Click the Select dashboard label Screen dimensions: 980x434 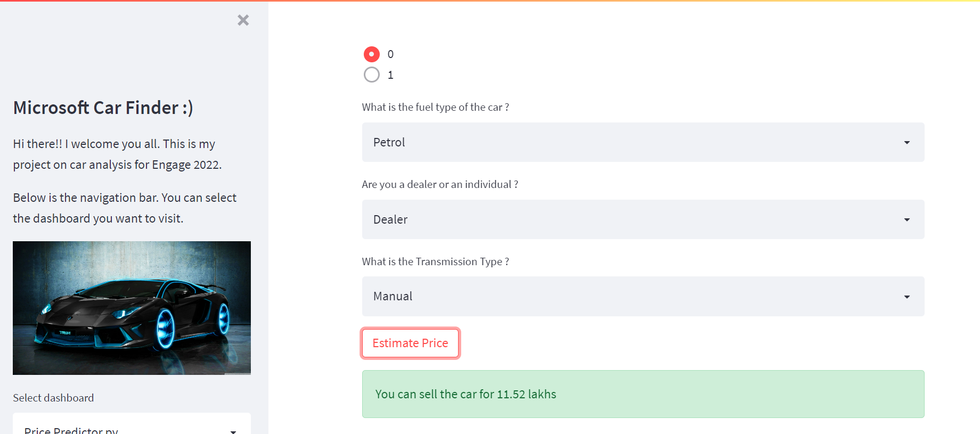[x=53, y=398]
